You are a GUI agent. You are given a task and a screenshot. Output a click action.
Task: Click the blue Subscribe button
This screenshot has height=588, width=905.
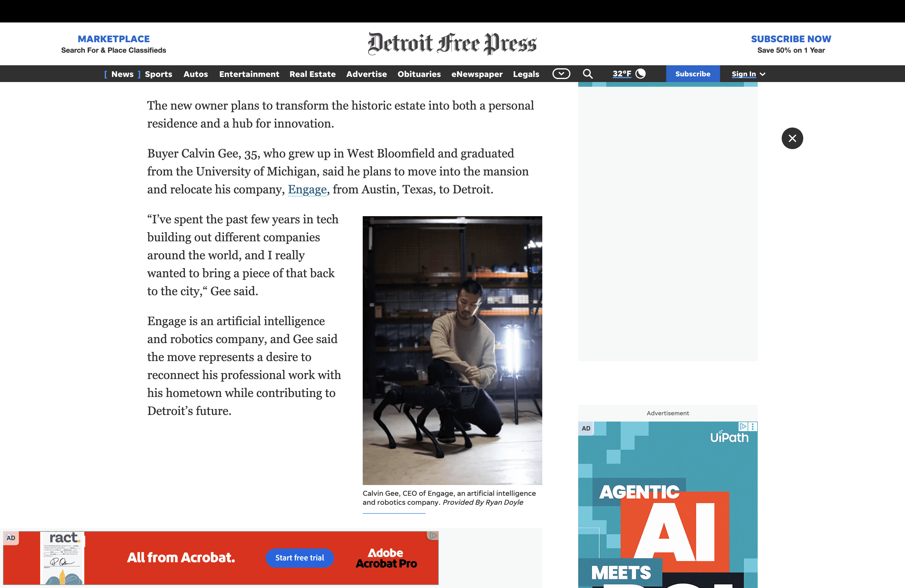point(693,74)
